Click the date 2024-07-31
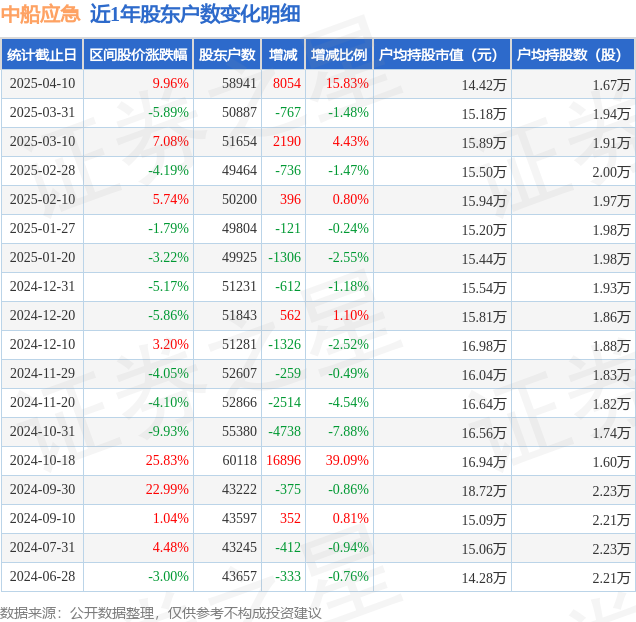636x622 pixels. pyautogui.click(x=43, y=547)
